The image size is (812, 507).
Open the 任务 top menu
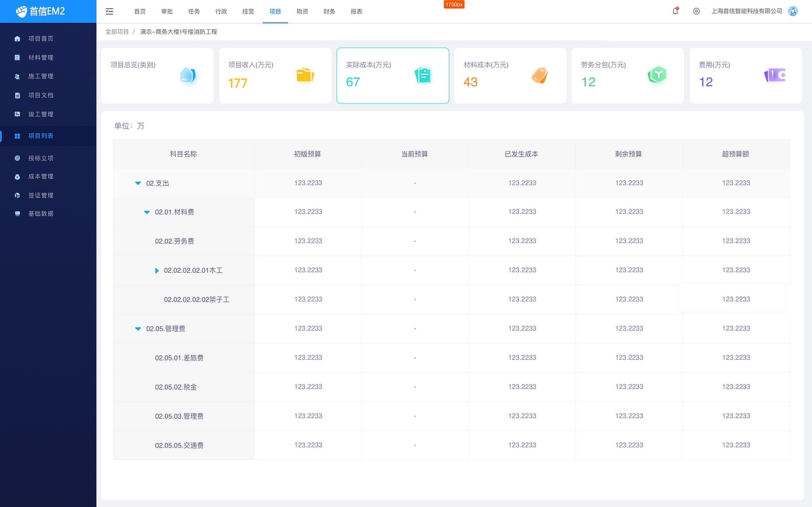tap(194, 12)
